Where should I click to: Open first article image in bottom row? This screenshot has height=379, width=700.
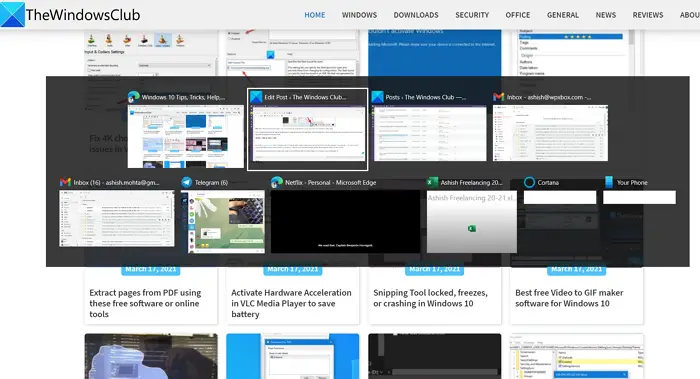tap(151, 356)
